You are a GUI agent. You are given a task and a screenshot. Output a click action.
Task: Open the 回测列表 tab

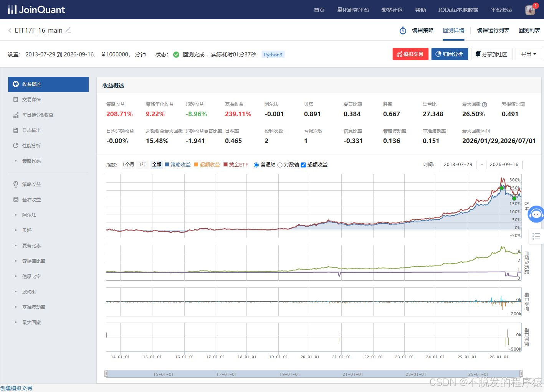[x=529, y=30]
